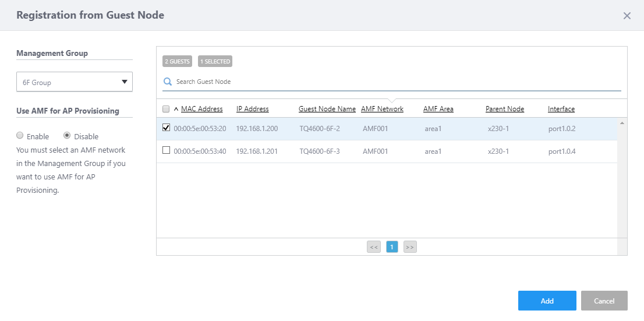Viewport: 644px width, 321px height.
Task: Click the MAC Address sort caret
Action: 176,110
